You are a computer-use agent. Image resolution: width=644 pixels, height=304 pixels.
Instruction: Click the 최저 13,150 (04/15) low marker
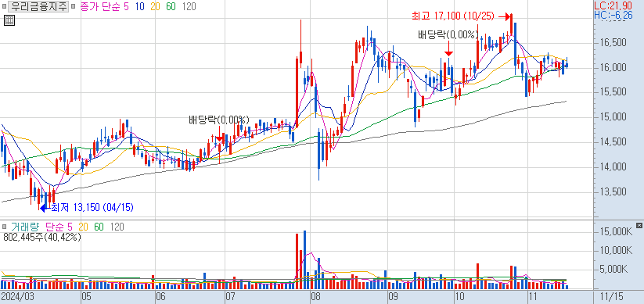pos(92,208)
